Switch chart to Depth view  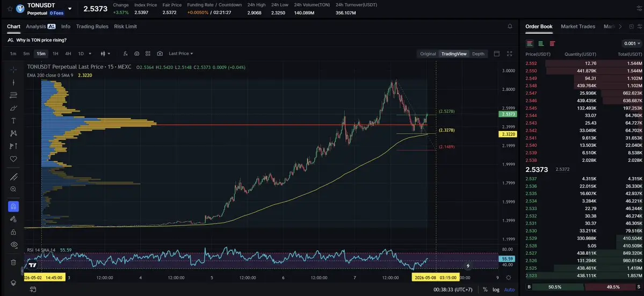(478, 54)
